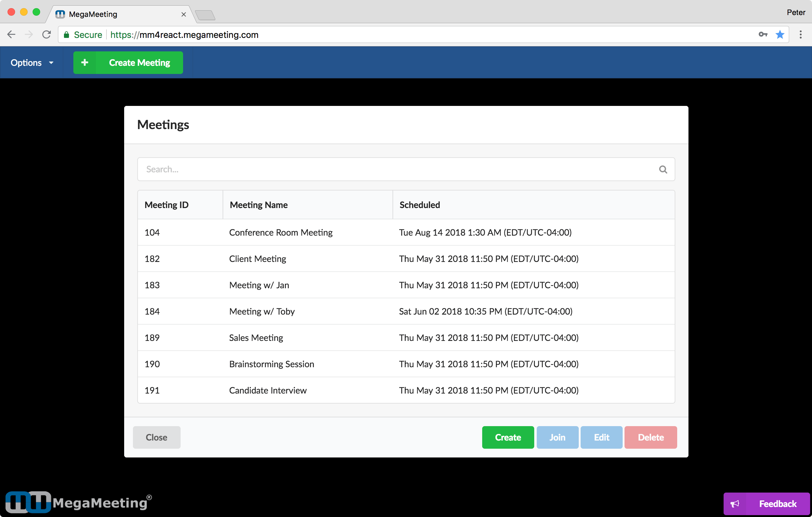Click the plus icon on Create Meeting

pyautogui.click(x=85, y=62)
